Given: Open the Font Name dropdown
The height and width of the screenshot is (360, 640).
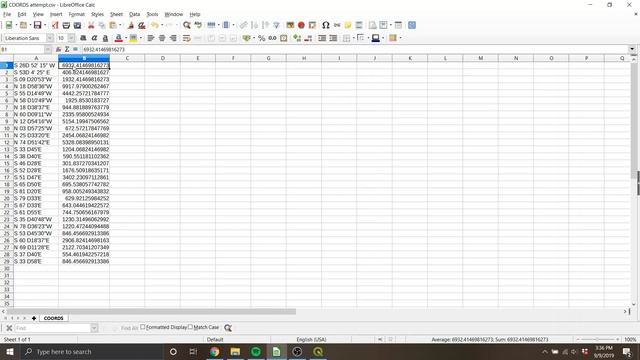Looking at the screenshot, I should click(50, 38).
